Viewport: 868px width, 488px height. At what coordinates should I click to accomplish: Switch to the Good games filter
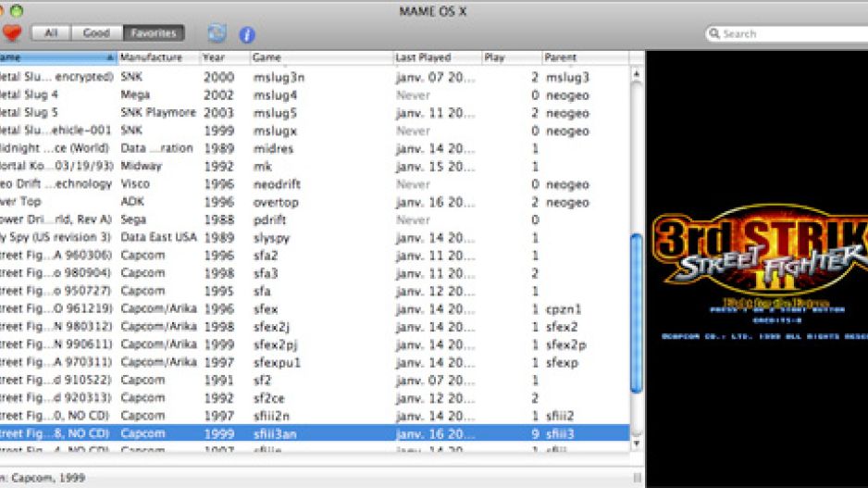pyautogui.click(x=96, y=33)
